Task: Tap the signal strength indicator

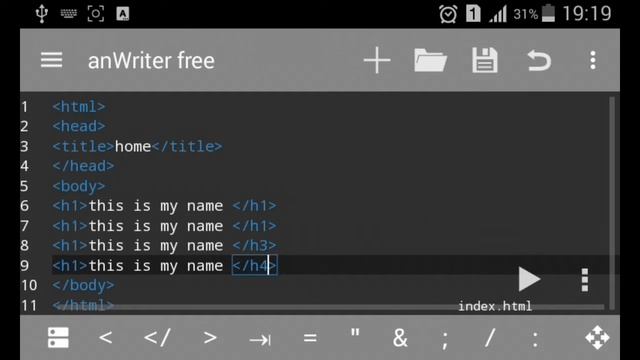Action: click(x=498, y=14)
